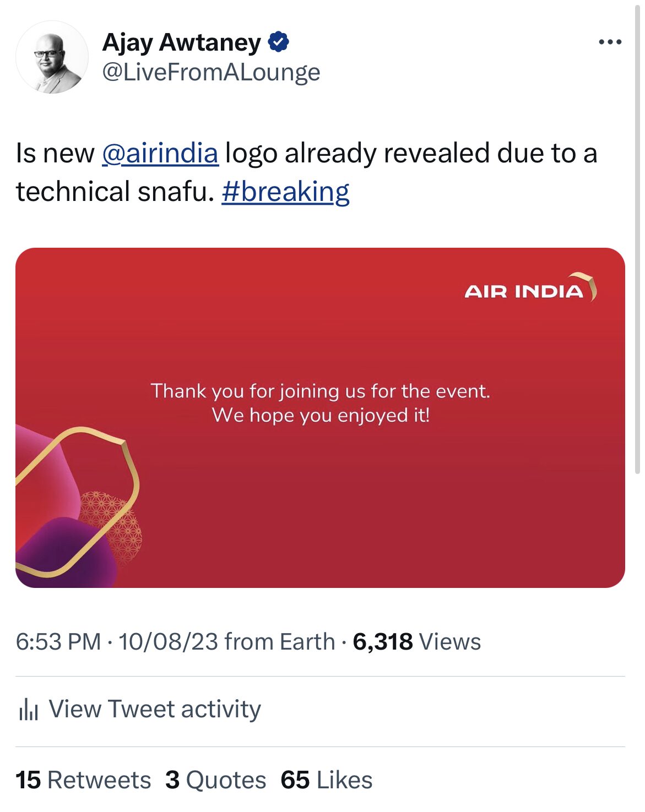645x812 pixels.
Task: Click Ajay Awtaney's display name
Action: (182, 41)
